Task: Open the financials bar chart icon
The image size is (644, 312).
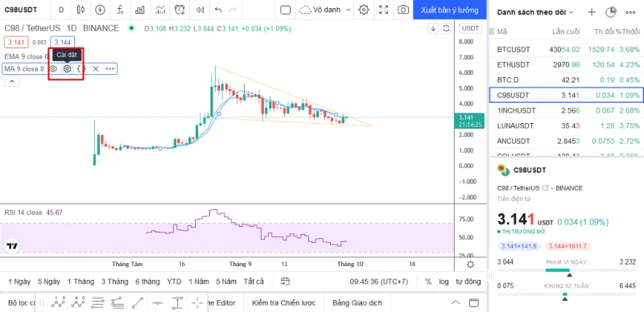Action: pyautogui.click(x=140, y=10)
